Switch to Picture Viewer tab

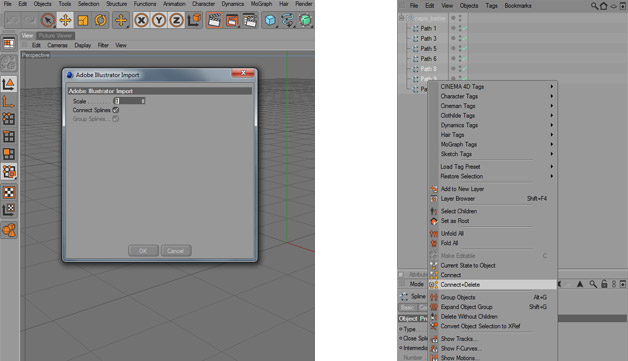pos(55,36)
